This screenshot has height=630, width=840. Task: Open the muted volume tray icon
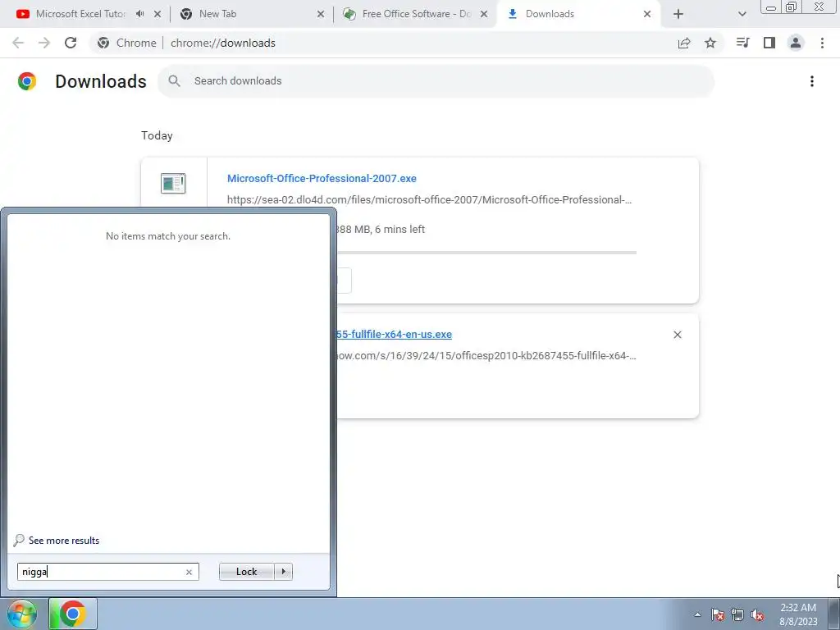(x=757, y=615)
